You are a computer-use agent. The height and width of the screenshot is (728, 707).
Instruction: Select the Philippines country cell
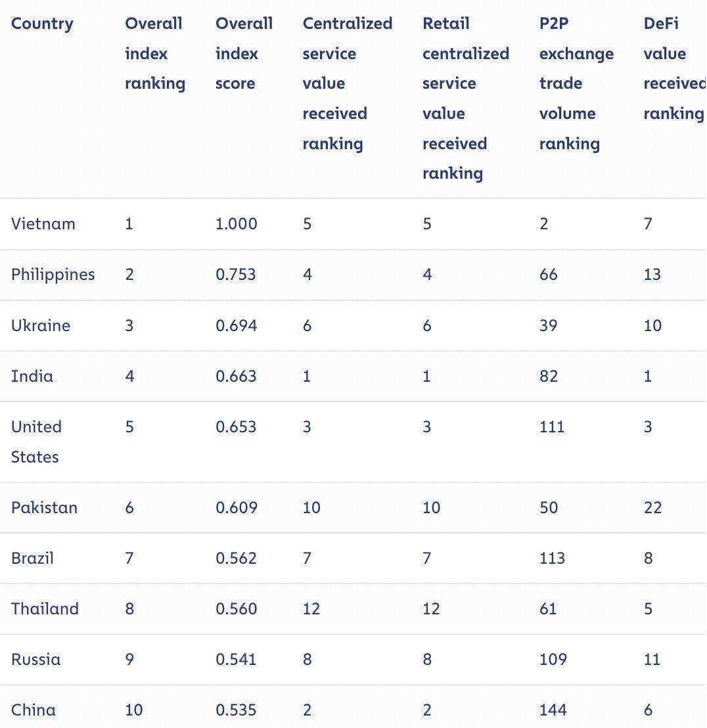coord(53,275)
